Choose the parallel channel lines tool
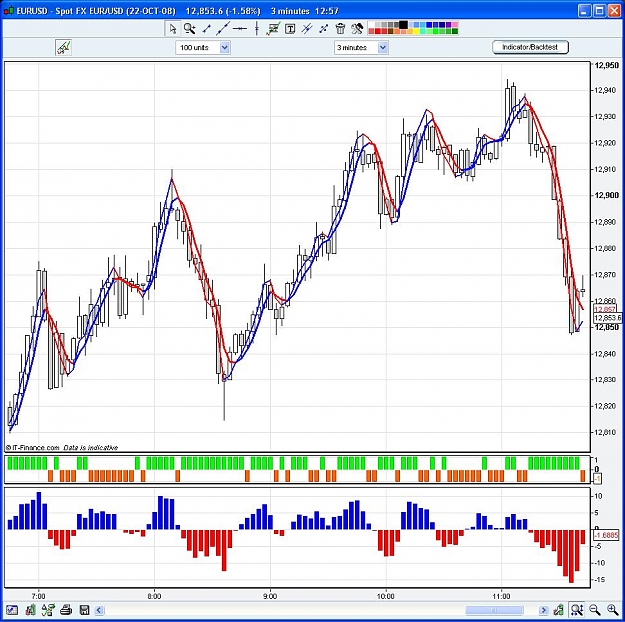Screen dimensions: 625x622 pyautogui.click(x=307, y=29)
